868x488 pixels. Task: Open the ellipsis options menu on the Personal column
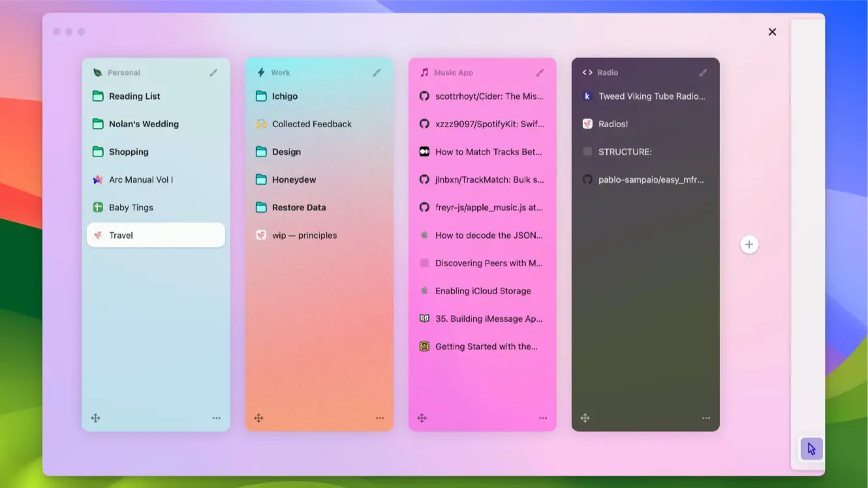tap(217, 418)
